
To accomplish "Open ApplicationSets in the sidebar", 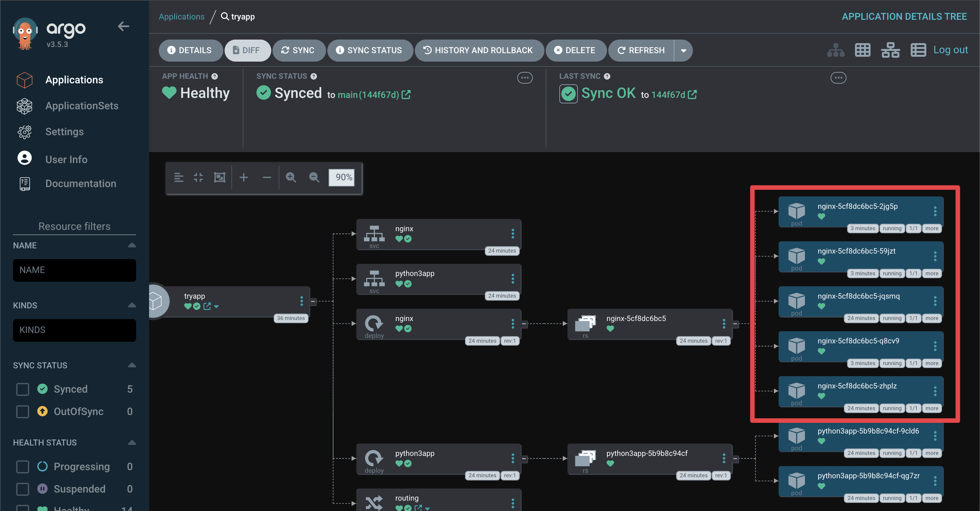I will [x=82, y=106].
